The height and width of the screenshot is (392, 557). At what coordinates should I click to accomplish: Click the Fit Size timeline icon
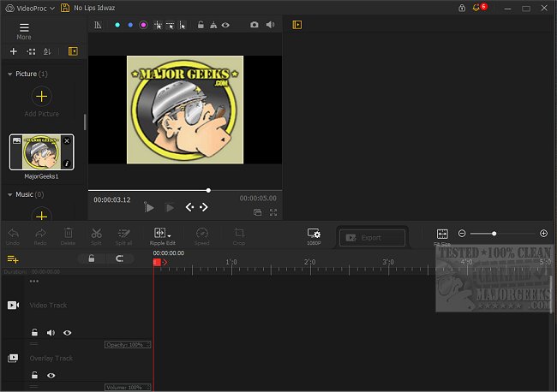click(x=442, y=234)
